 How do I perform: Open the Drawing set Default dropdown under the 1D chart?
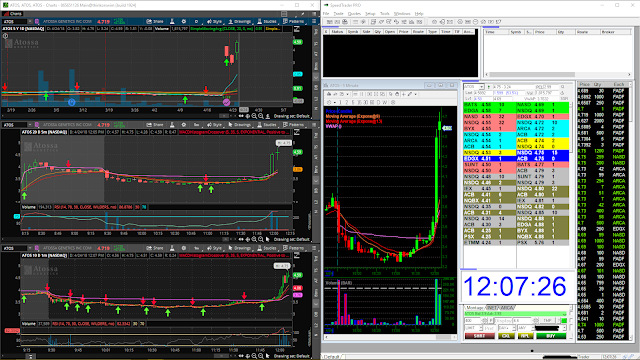click(x=292, y=116)
